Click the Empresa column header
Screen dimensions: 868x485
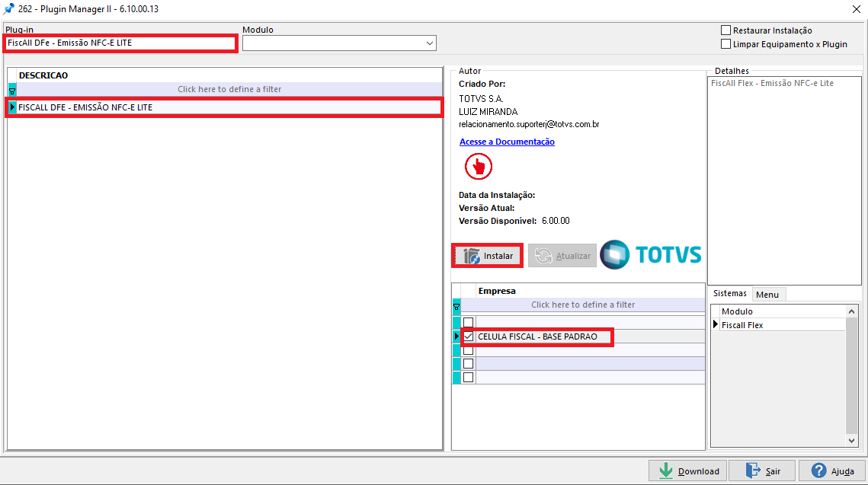click(590, 291)
